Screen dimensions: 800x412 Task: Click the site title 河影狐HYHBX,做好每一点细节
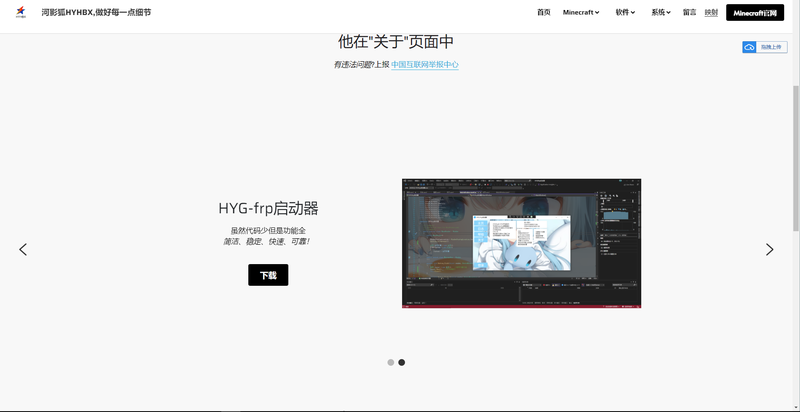pyautogui.click(x=96, y=12)
